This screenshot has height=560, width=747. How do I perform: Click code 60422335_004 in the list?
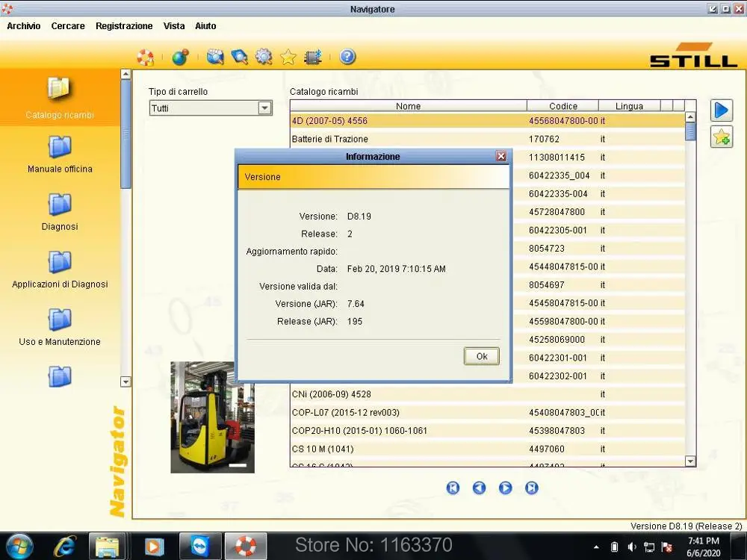pos(559,175)
